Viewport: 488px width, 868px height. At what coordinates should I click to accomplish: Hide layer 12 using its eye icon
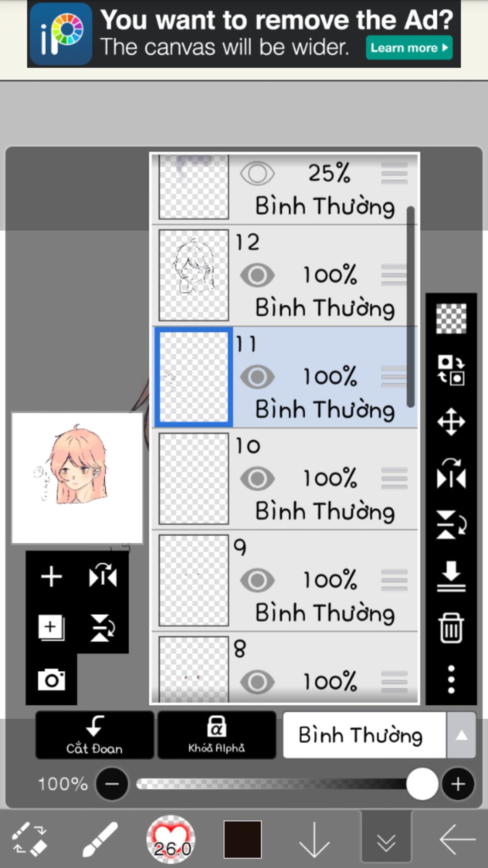pos(257,275)
